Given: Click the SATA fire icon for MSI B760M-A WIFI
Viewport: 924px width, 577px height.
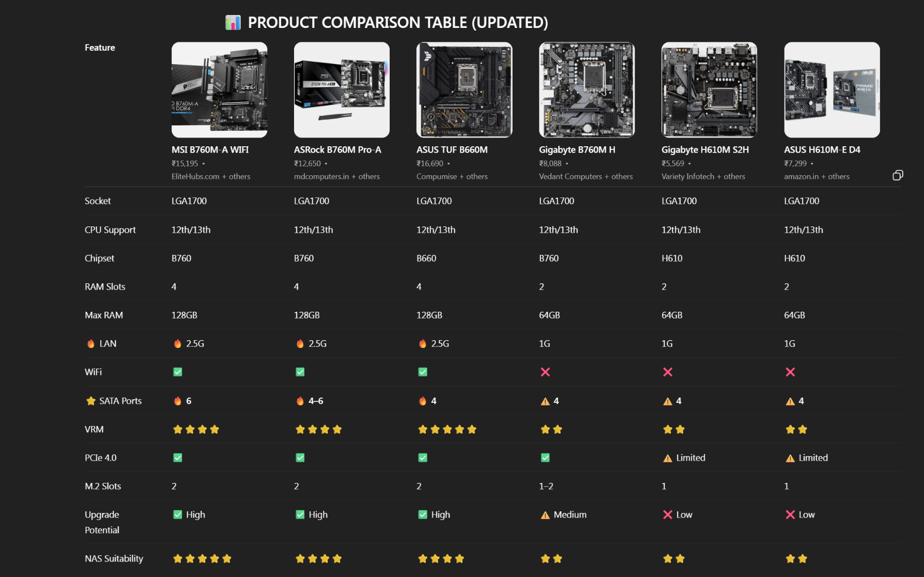Looking at the screenshot, I should tap(178, 401).
